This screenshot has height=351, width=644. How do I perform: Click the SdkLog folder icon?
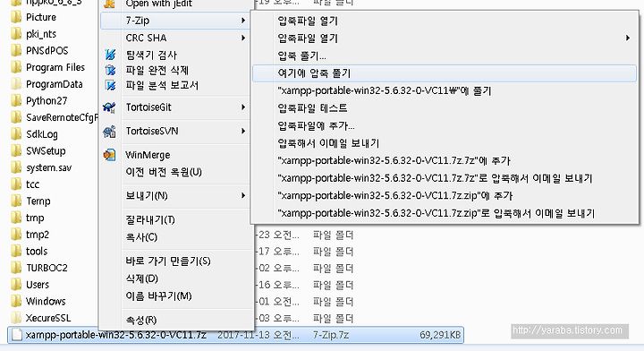pyautogui.click(x=16, y=134)
